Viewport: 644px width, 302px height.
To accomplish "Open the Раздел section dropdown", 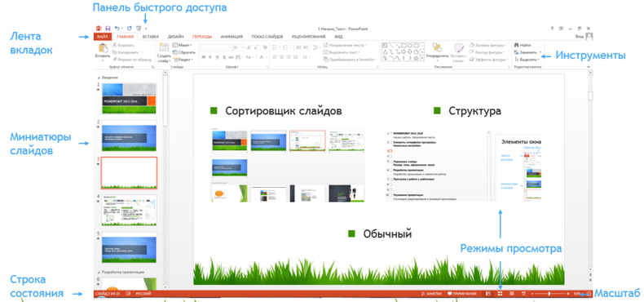I will pyautogui.click(x=183, y=60).
